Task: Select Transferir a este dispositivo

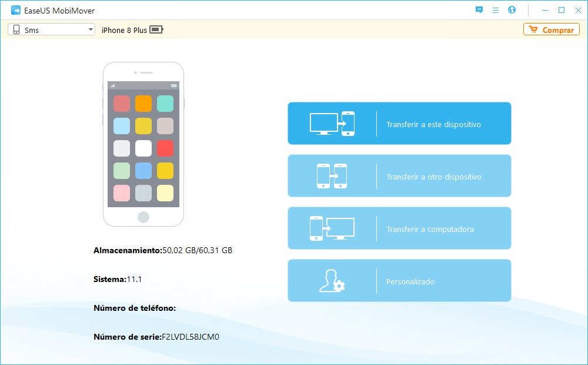Action: (399, 124)
